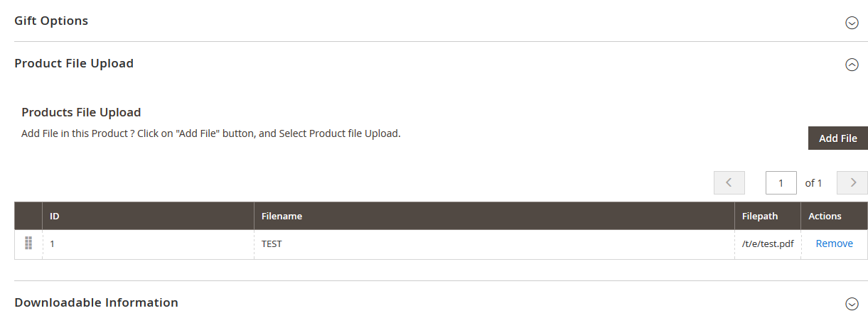Click the Actions column header
Viewport: 868px width, 323px height.
click(x=825, y=216)
